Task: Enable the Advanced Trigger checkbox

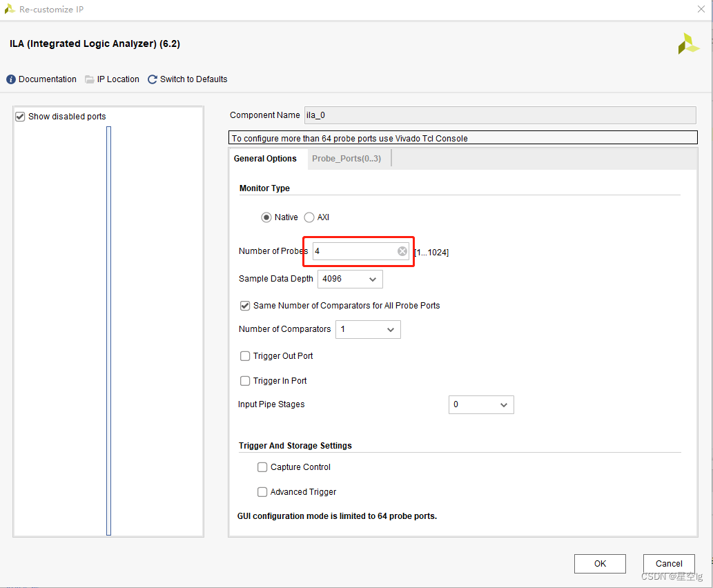Action: (x=262, y=492)
